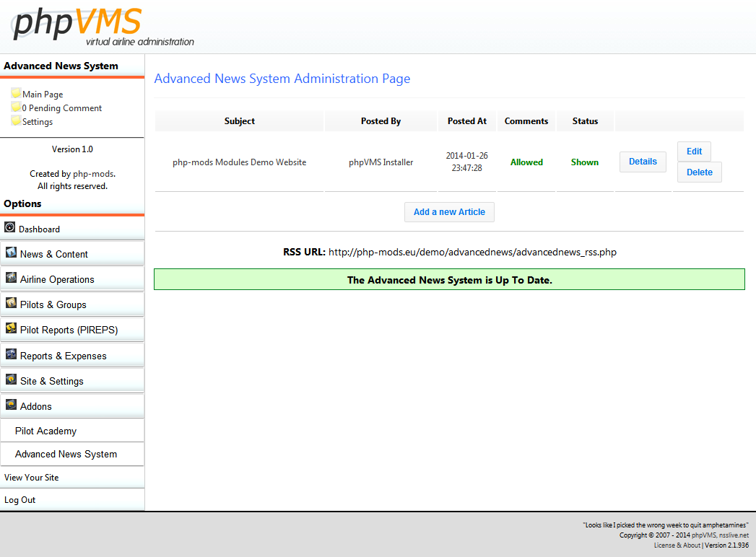Open 0 Pending Comment link
The image size is (756, 557).
coord(61,108)
